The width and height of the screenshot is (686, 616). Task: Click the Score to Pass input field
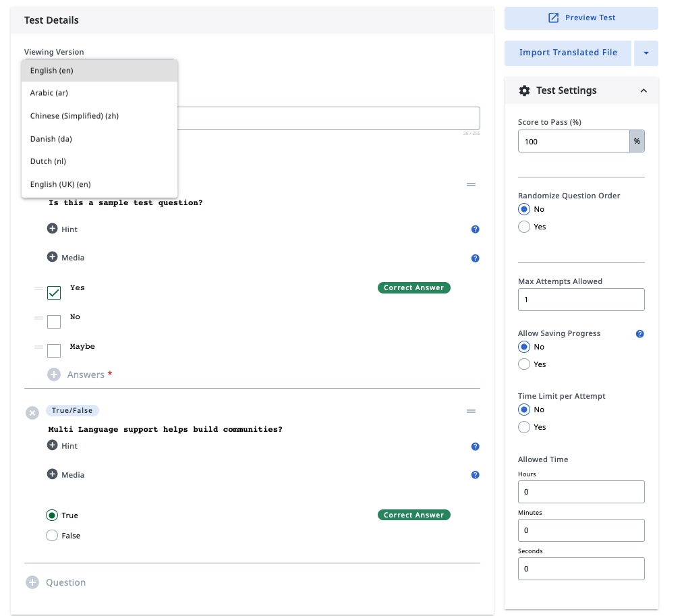pyautogui.click(x=573, y=141)
